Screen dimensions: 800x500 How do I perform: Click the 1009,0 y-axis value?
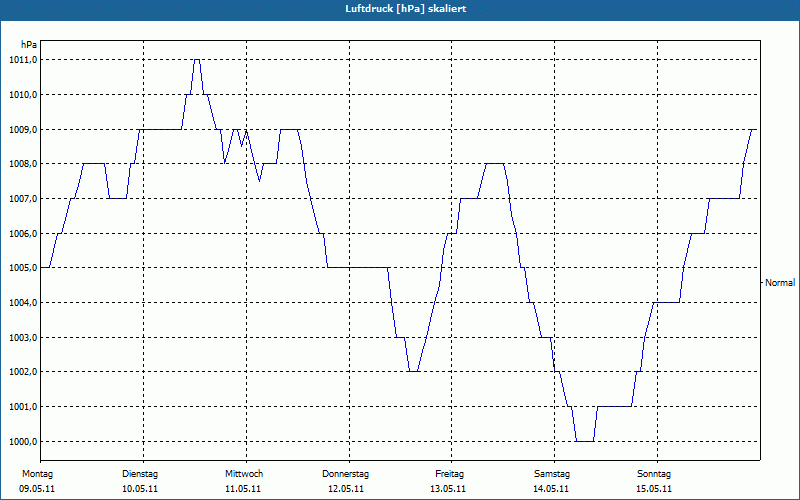(23, 130)
